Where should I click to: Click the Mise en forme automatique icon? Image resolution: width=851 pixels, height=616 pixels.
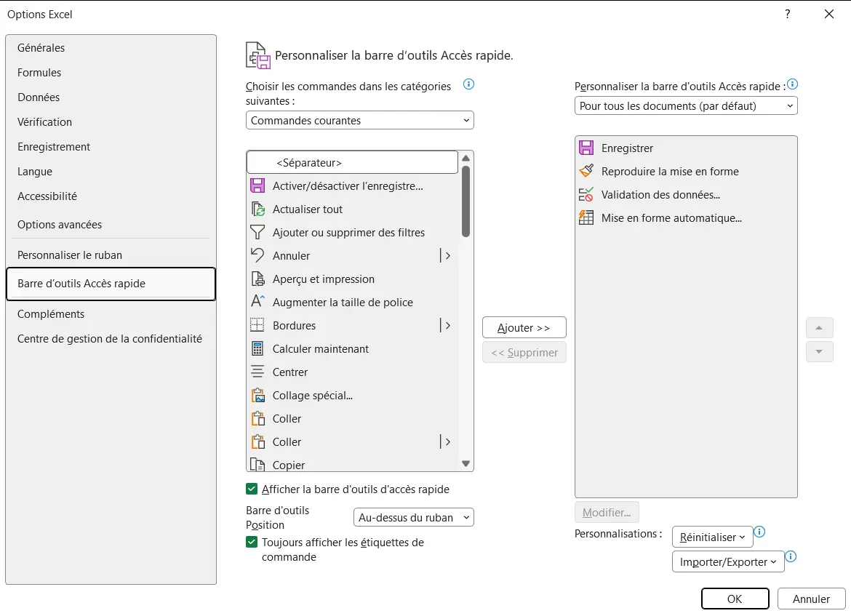586,217
